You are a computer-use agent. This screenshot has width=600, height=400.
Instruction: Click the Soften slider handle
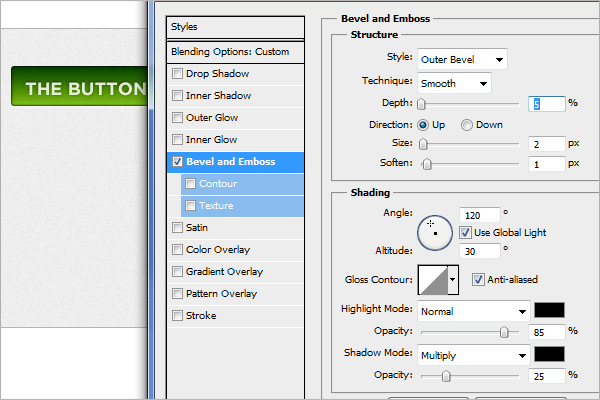427,164
